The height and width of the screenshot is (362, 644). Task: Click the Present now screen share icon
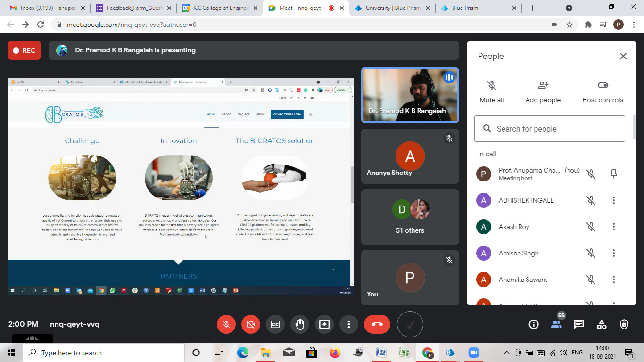click(x=324, y=324)
